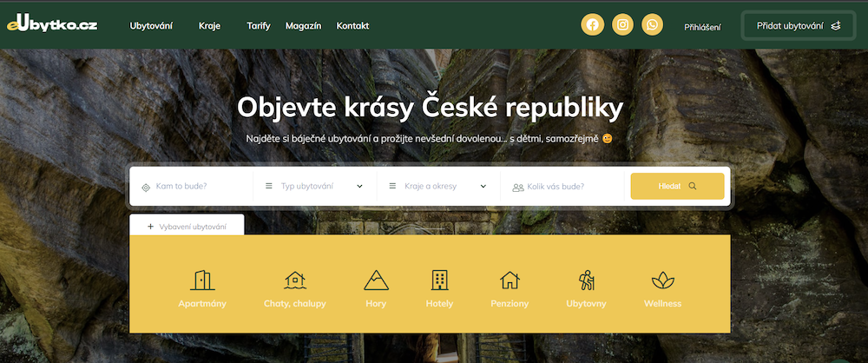Screen dimensions: 868x363
Task: Select the Hory mountain icon
Action: [376, 280]
